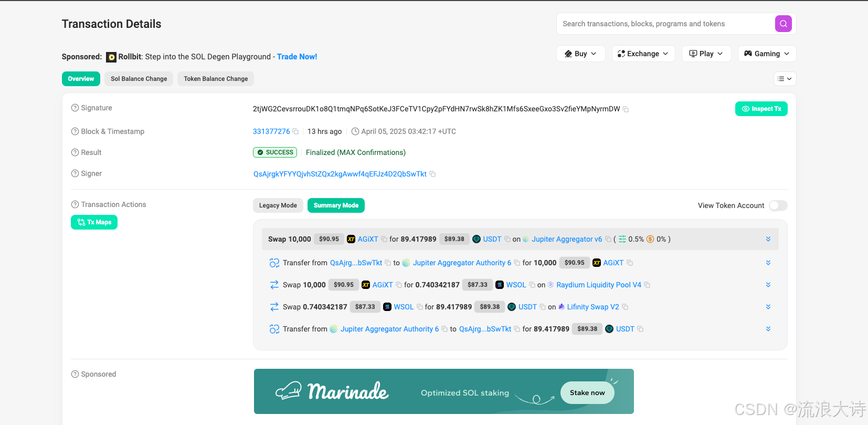Screen dimensions: 868x425
Task: Focus the search transactions input field
Action: [665, 24]
